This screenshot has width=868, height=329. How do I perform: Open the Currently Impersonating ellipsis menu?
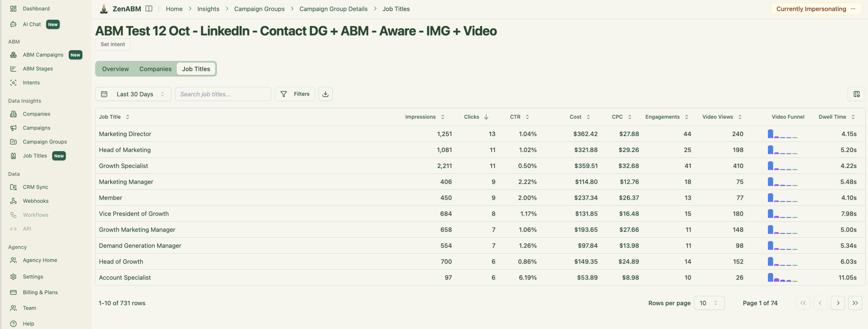(x=853, y=9)
